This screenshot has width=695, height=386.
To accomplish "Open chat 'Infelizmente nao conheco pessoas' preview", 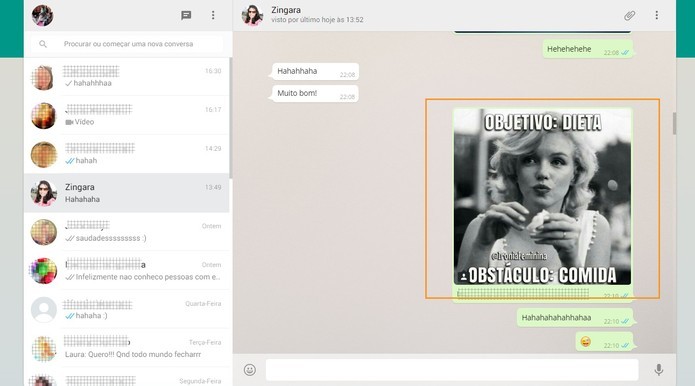I will (x=127, y=271).
